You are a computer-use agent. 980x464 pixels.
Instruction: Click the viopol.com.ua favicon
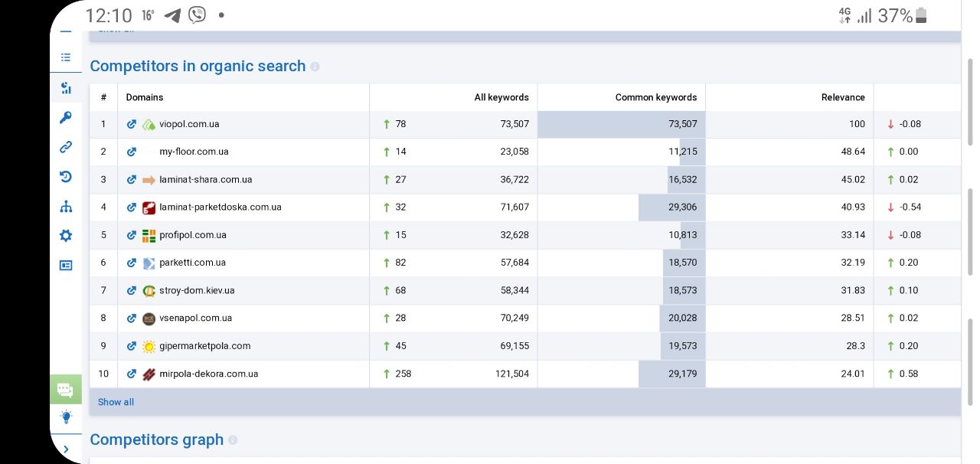point(149,124)
